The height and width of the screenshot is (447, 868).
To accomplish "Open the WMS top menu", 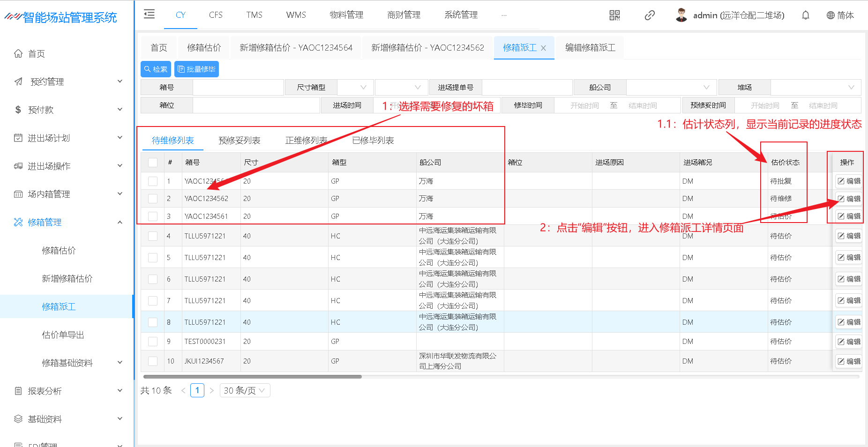I will 296,15.
